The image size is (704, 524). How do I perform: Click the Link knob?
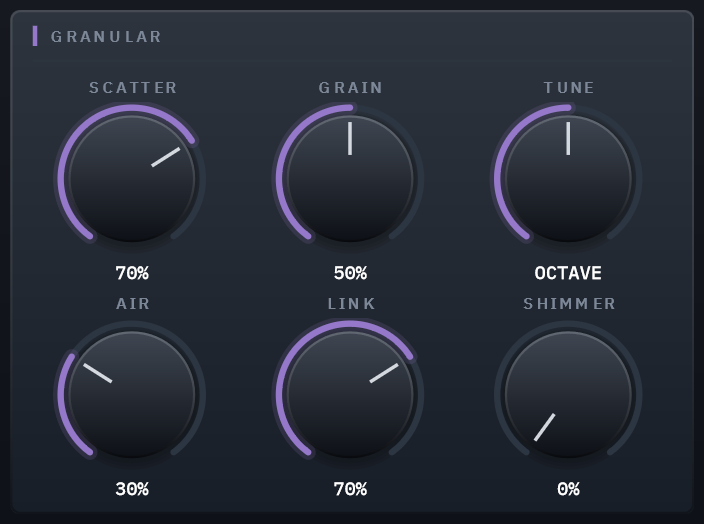coord(350,395)
